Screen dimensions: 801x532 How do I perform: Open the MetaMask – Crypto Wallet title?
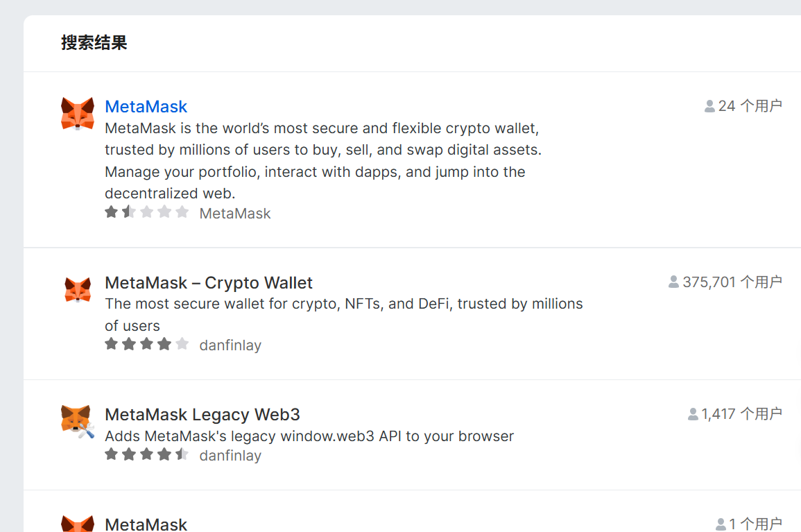[208, 283]
